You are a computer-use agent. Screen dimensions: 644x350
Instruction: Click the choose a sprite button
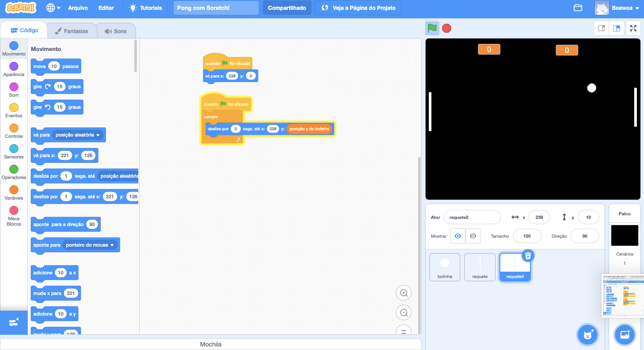(x=588, y=334)
